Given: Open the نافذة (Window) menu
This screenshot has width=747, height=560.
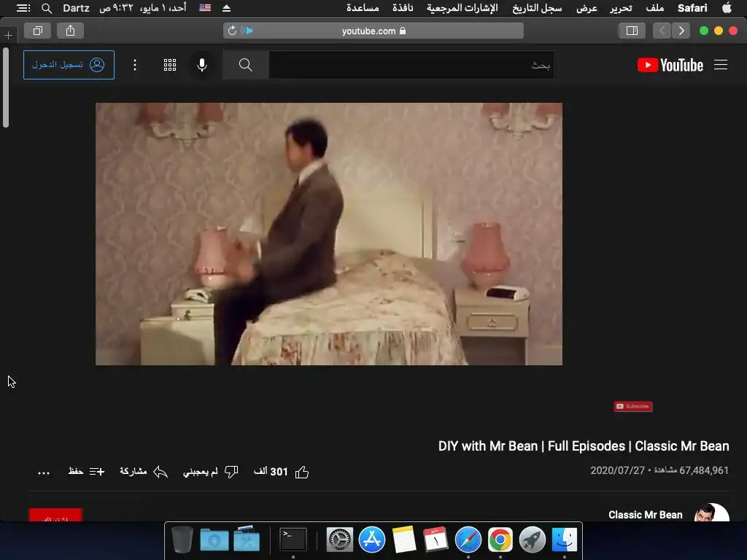Looking at the screenshot, I should (403, 7).
